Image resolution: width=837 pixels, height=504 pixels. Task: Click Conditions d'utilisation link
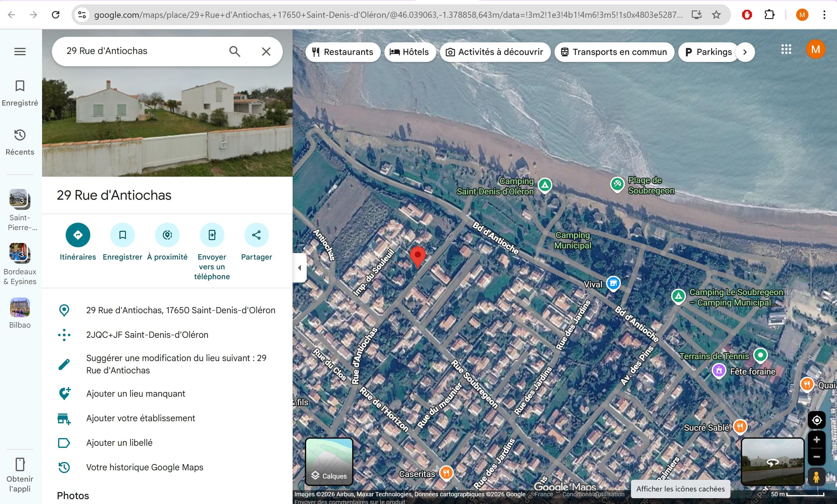point(593,494)
